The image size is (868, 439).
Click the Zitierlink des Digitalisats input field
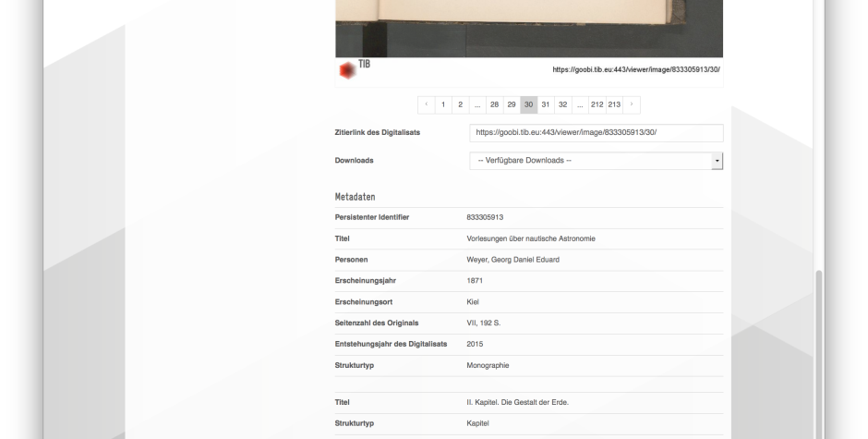597,133
